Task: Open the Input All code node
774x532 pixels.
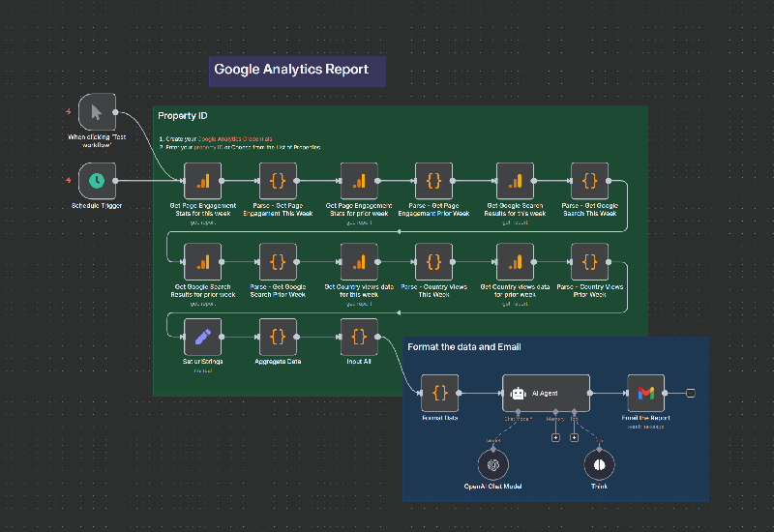Action: click(x=359, y=337)
